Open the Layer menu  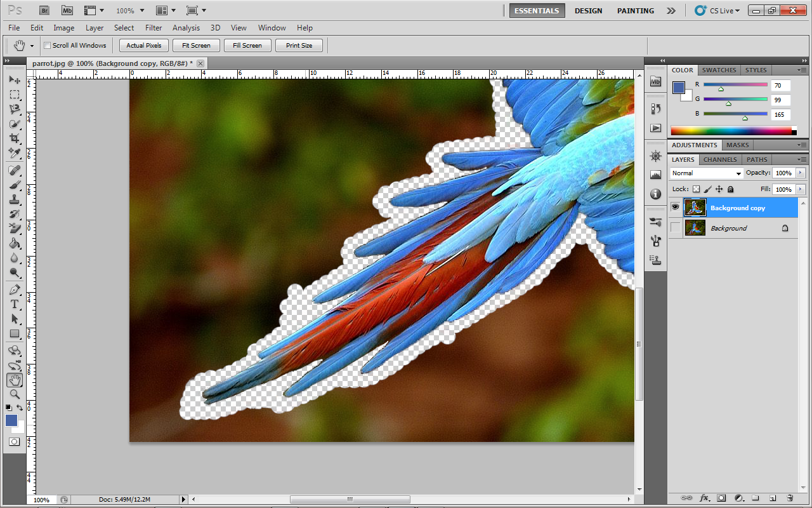[95, 28]
